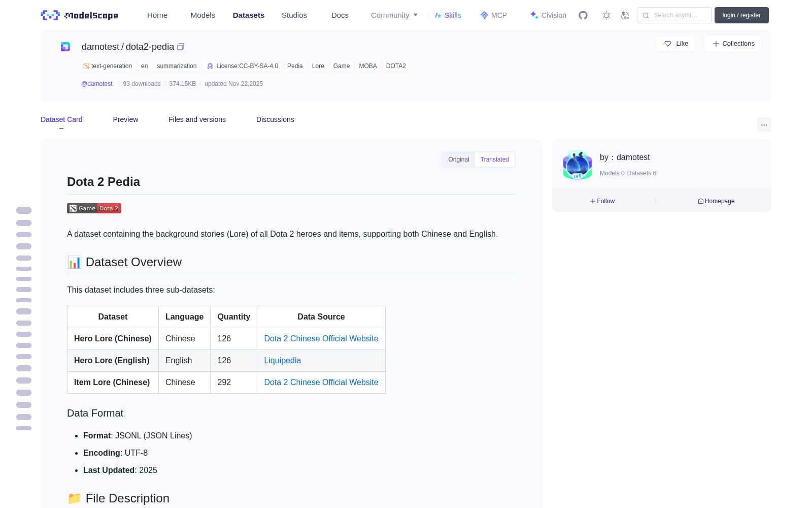This screenshot has height=508, width=812.
Task: Click the Game tag
Action: coord(342,66)
